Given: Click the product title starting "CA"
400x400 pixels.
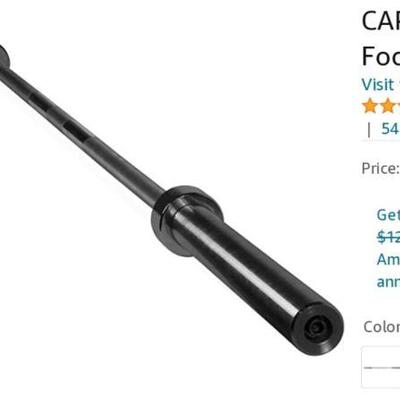Looking at the screenshot, I should pyautogui.click(x=381, y=21).
